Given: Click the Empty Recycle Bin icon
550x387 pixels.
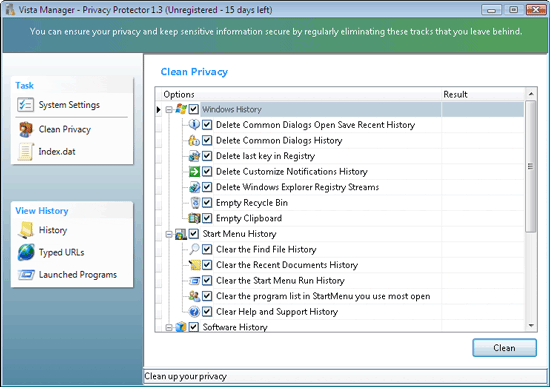Looking at the screenshot, I should [x=195, y=203].
